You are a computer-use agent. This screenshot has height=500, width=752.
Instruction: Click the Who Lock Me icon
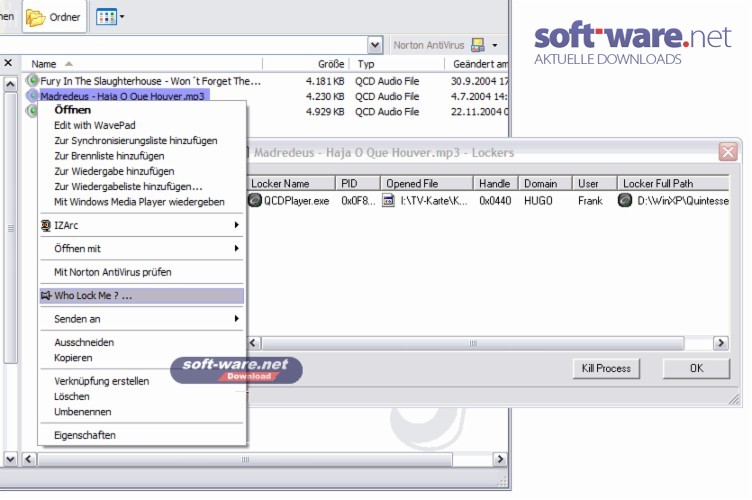(x=46, y=295)
